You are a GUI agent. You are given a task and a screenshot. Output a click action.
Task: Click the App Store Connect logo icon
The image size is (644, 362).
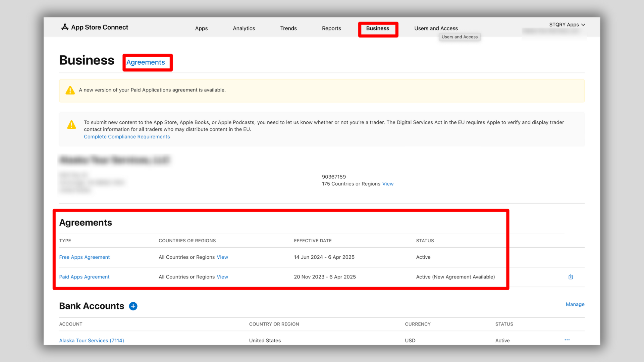65,27
